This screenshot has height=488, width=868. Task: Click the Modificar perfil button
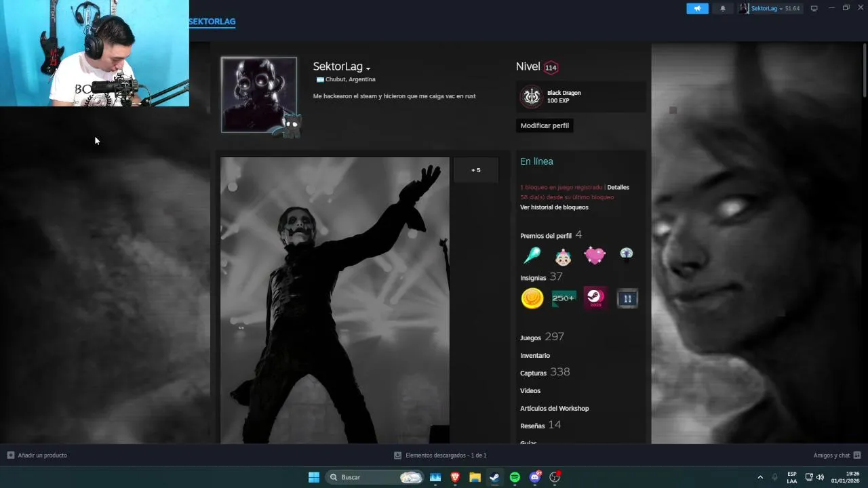[x=545, y=125]
